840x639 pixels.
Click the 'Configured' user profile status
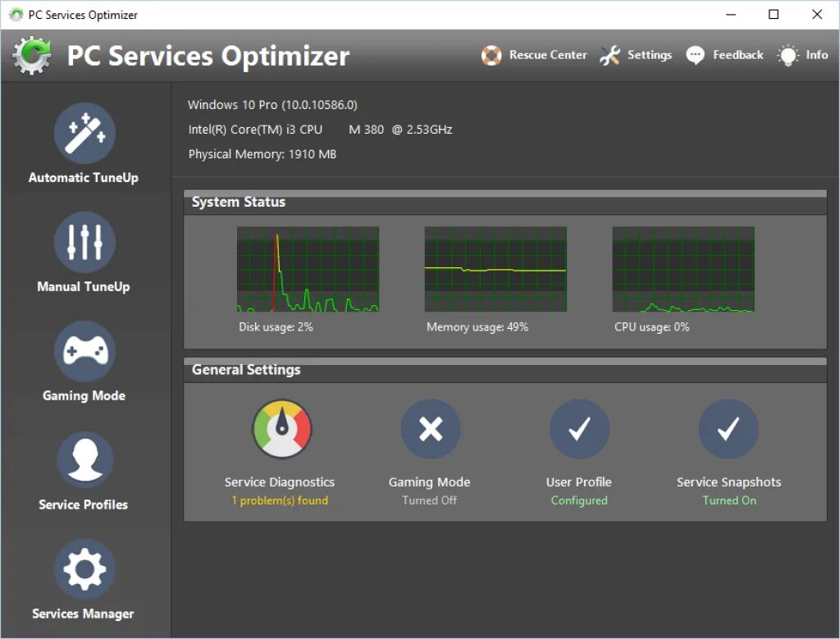pyautogui.click(x=579, y=501)
